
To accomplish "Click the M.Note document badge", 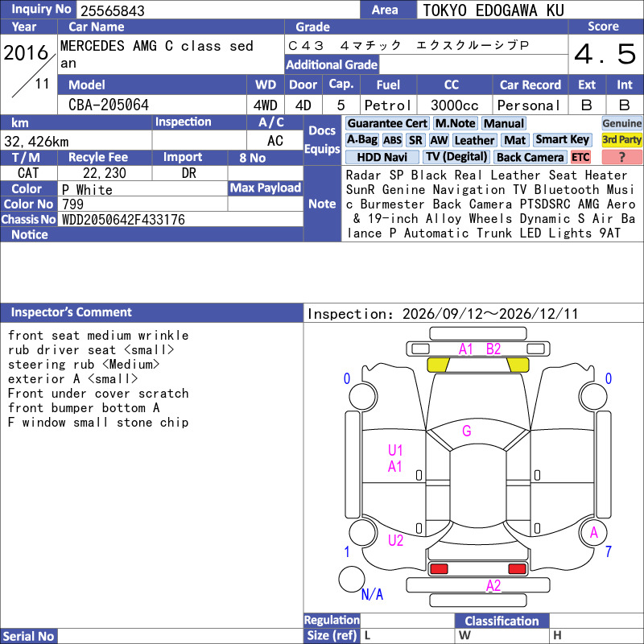I will (456, 123).
